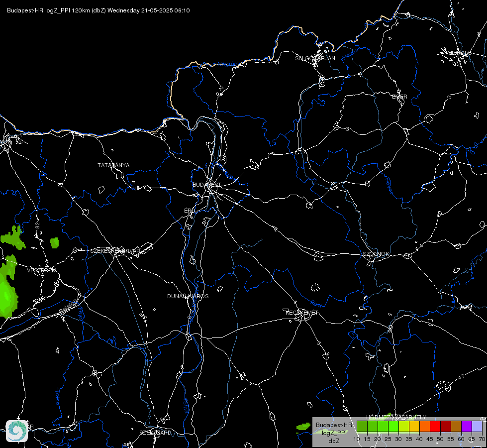This screenshot has width=487, height=448.
Task: Click the KECSKEMET city label
Action: tap(302, 313)
